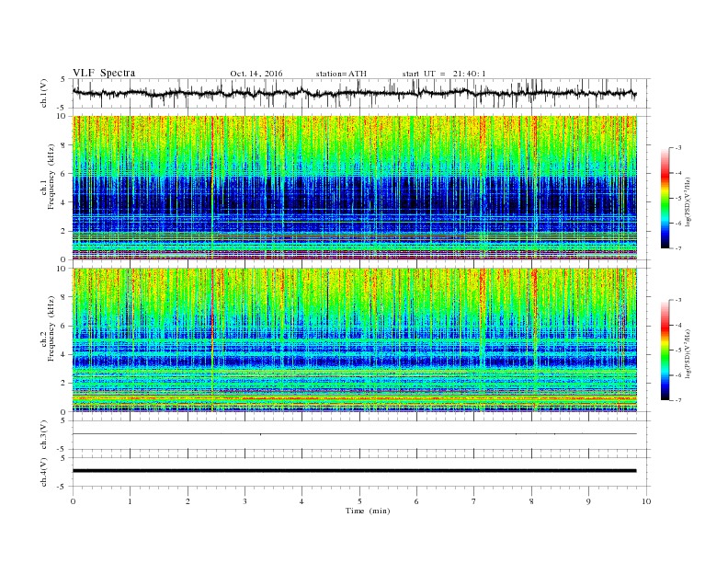Click the log(PSD) label beside ch.2 colorbar

point(688,353)
